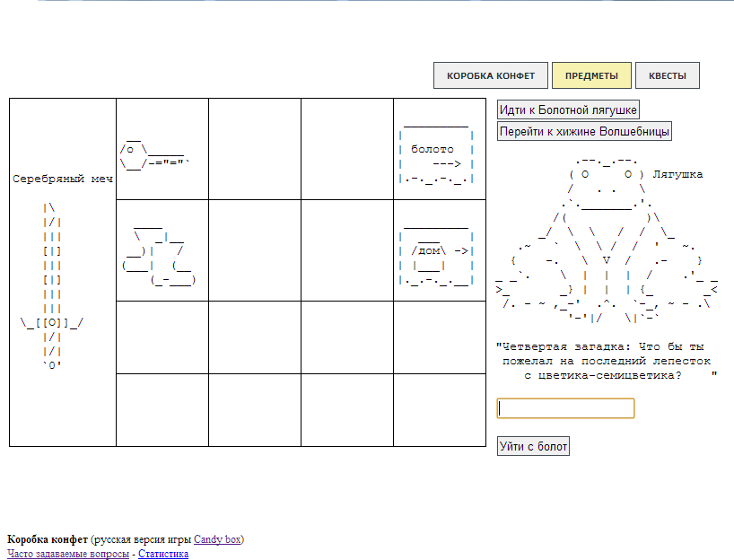The height and width of the screenshot is (560, 734).
Task: Open the КВЕСТЫ tab
Action: coord(667,76)
